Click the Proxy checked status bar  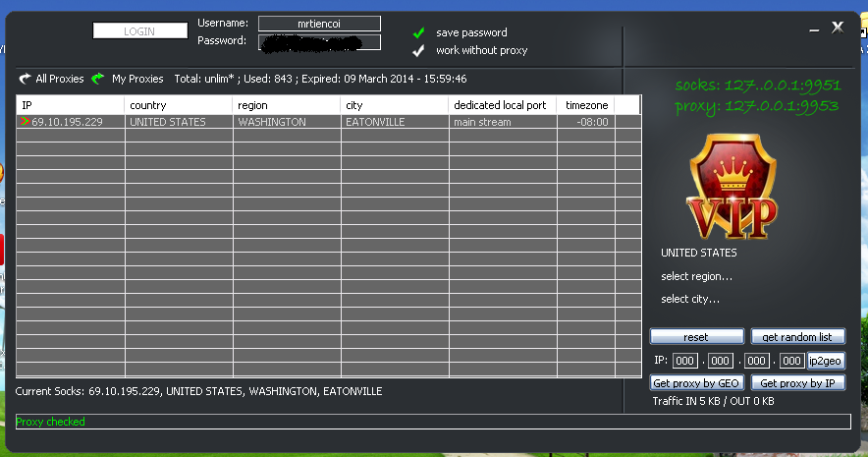(x=433, y=422)
